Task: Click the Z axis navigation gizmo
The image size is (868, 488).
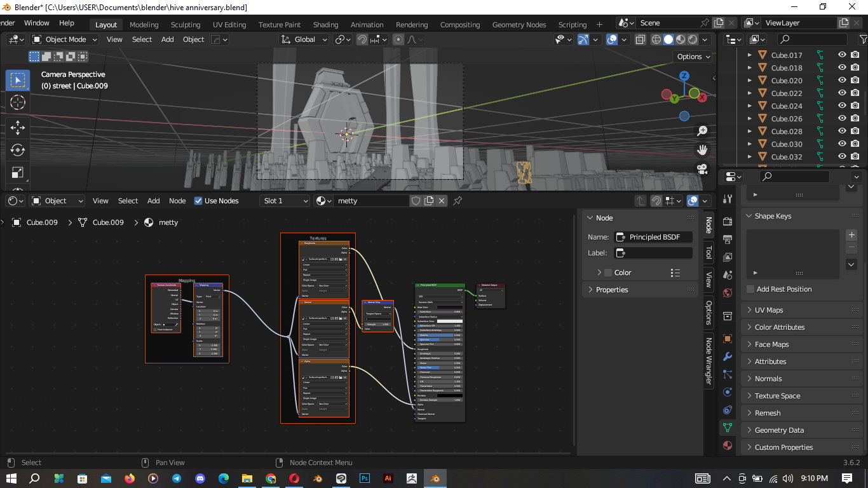Action: [x=684, y=76]
